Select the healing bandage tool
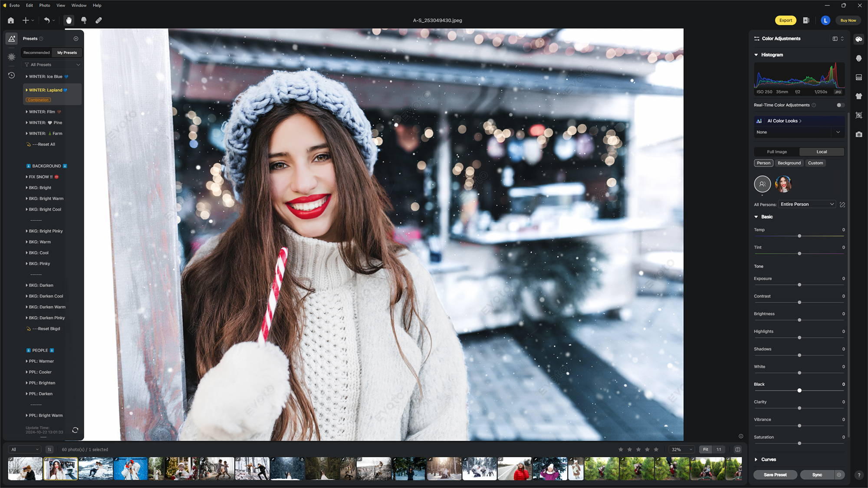This screenshot has height=488, width=868. click(99, 20)
